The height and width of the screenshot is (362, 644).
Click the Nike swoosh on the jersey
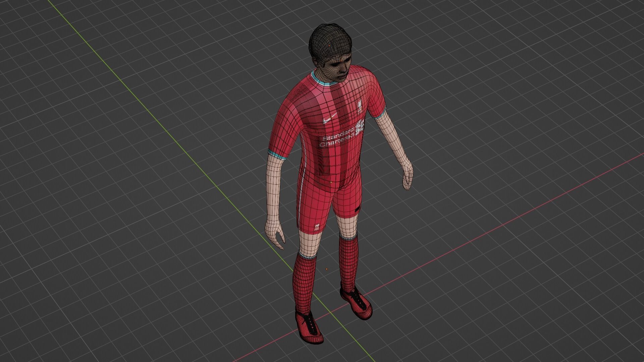coord(330,119)
